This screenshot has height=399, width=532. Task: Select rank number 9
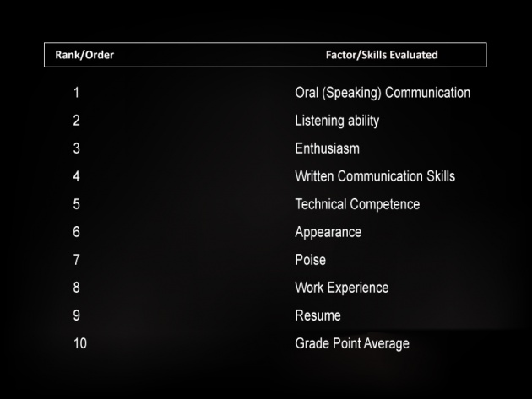click(76, 315)
